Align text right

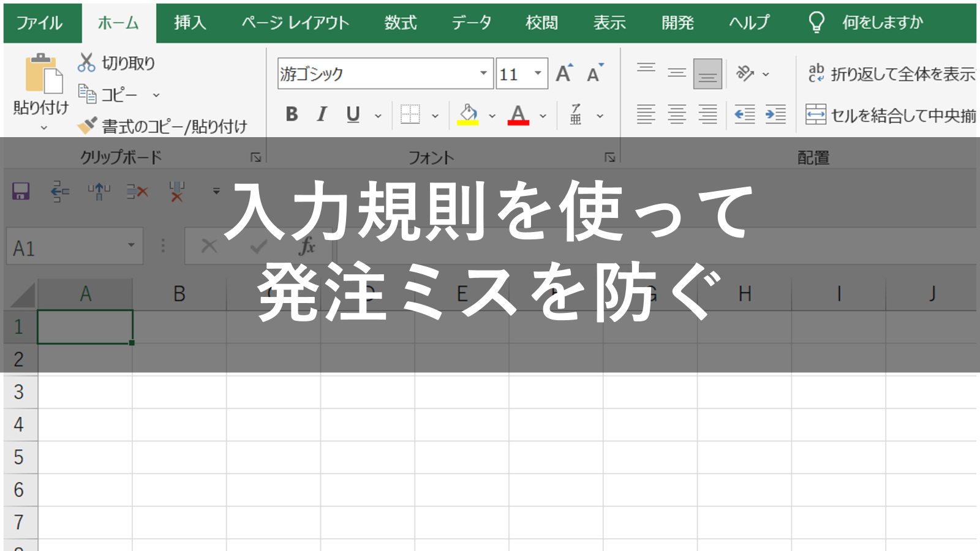click(x=707, y=114)
